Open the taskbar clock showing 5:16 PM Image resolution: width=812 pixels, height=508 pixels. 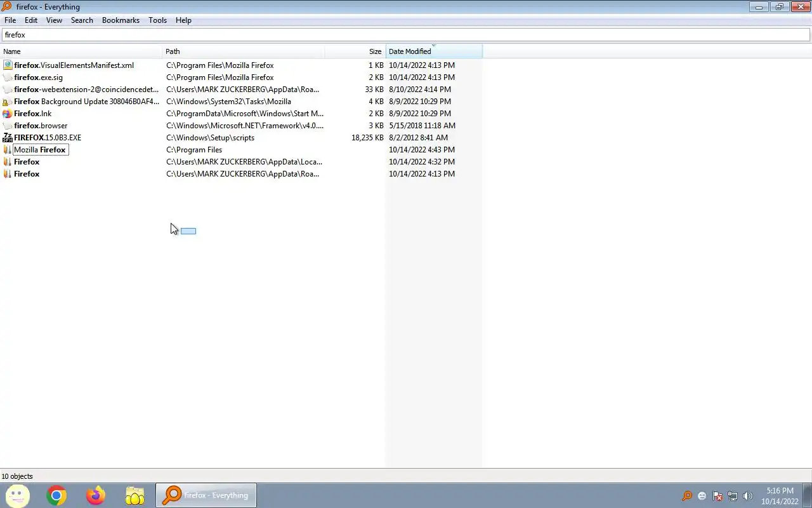pyautogui.click(x=780, y=496)
